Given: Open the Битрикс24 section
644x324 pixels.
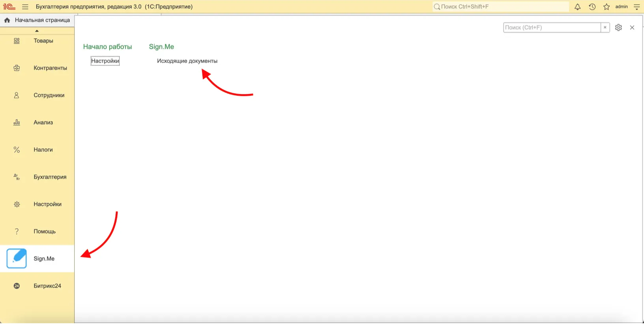Looking at the screenshot, I should pyautogui.click(x=47, y=286).
